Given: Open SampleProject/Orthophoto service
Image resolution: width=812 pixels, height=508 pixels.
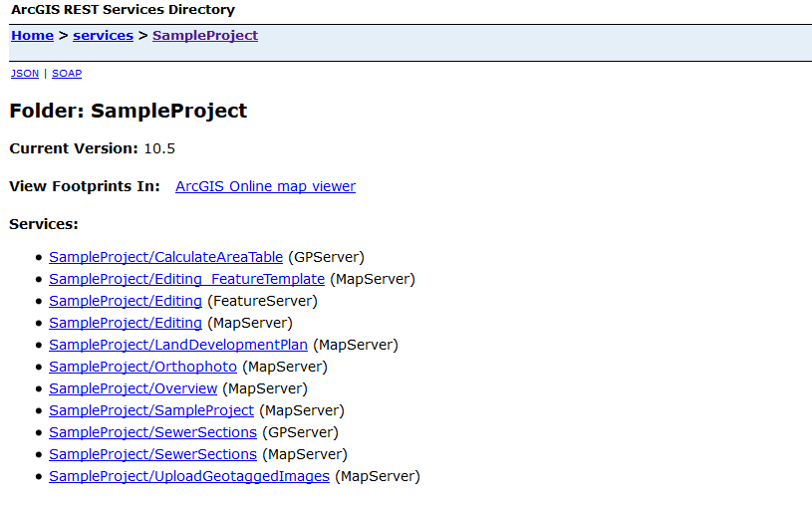Looking at the screenshot, I should point(142,367).
